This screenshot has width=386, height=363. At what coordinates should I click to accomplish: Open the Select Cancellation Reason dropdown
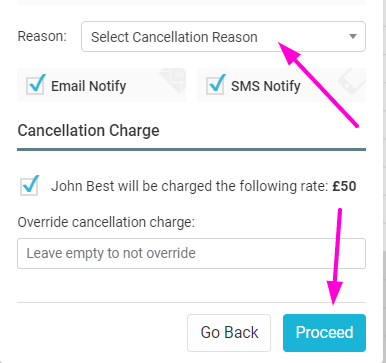pyautogui.click(x=223, y=37)
